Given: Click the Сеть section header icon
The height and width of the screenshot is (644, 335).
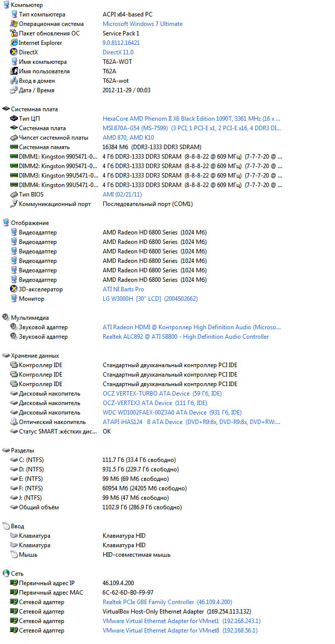Looking at the screenshot, I should pos(6,574).
